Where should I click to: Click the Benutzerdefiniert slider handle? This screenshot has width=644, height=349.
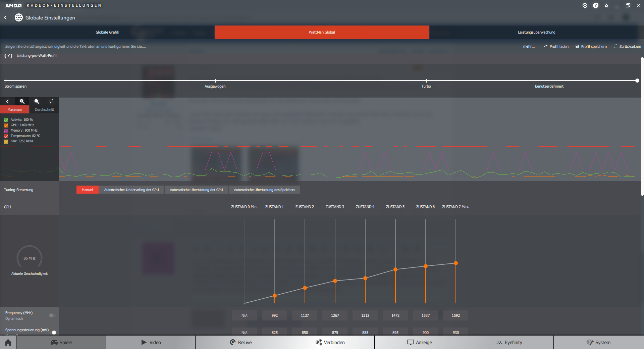point(637,81)
